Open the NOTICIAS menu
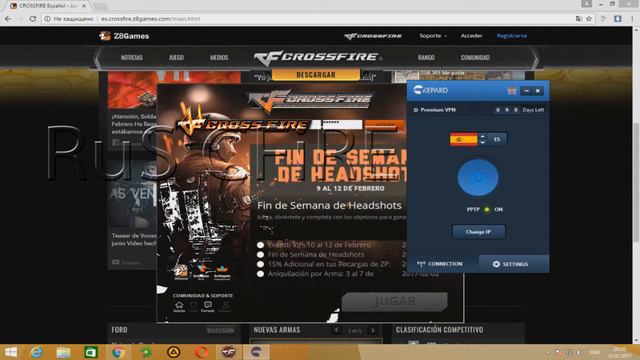Screen dimensions: 640x360 coord(132,58)
